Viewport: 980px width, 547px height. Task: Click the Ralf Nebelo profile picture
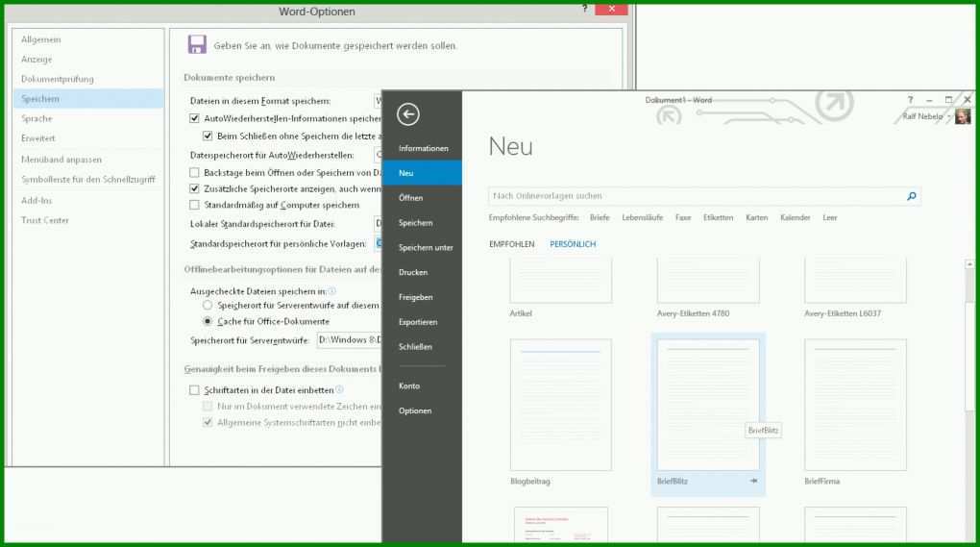tap(963, 116)
